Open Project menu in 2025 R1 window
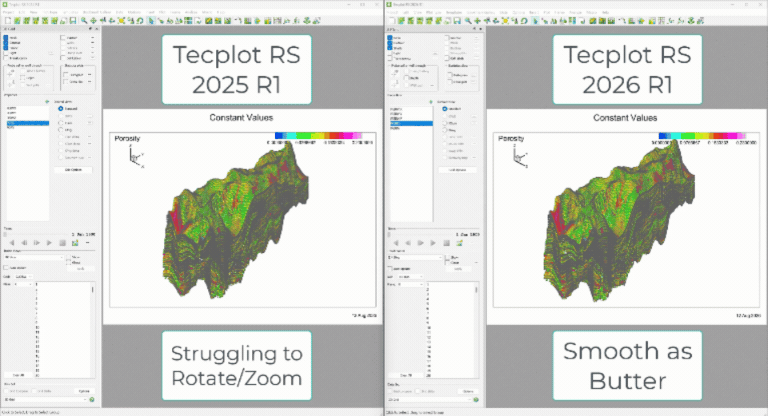Image resolution: width=768 pixels, height=416 pixels. point(9,12)
